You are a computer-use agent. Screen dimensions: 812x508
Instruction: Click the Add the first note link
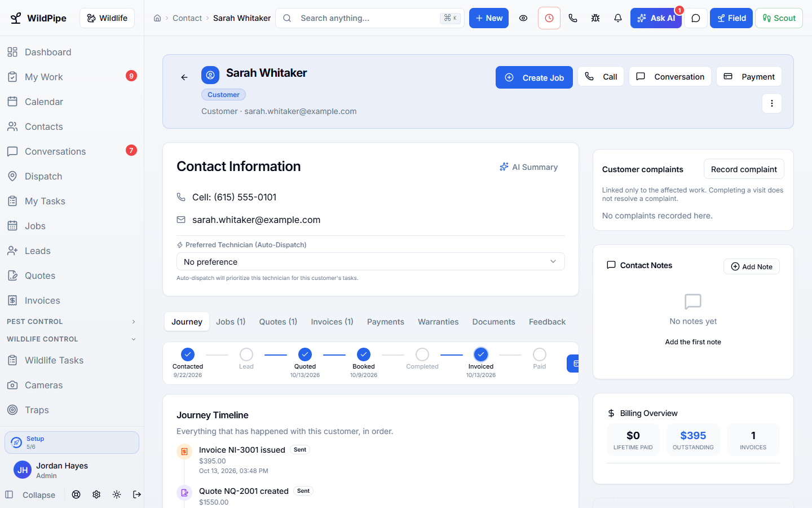693,342
